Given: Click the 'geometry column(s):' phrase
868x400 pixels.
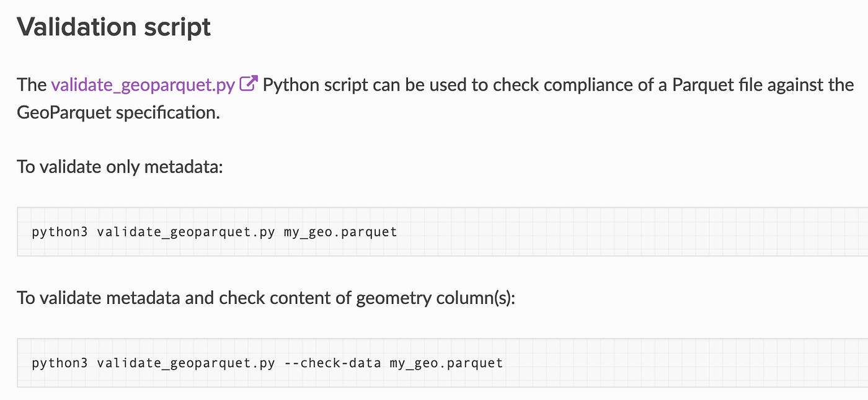Looking at the screenshot, I should [435, 298].
